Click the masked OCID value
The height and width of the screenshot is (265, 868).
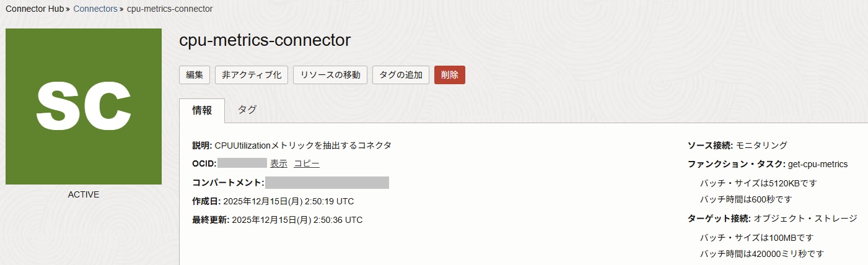tap(242, 163)
